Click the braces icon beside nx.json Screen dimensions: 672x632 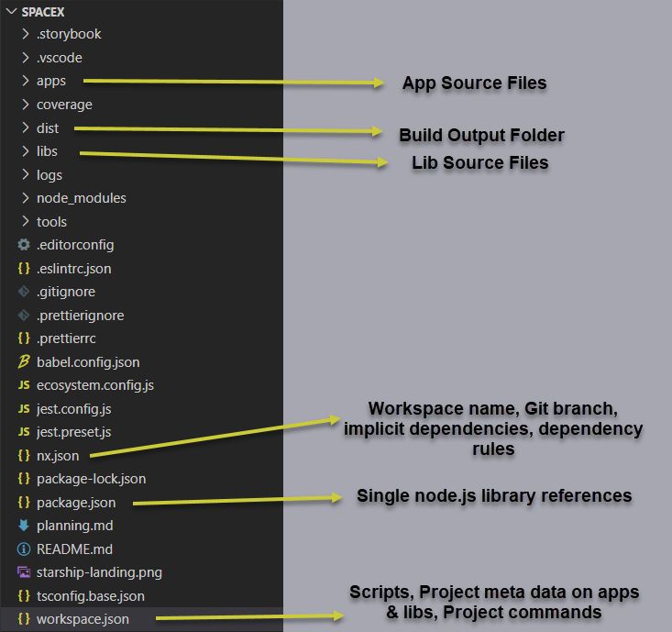click(24, 455)
